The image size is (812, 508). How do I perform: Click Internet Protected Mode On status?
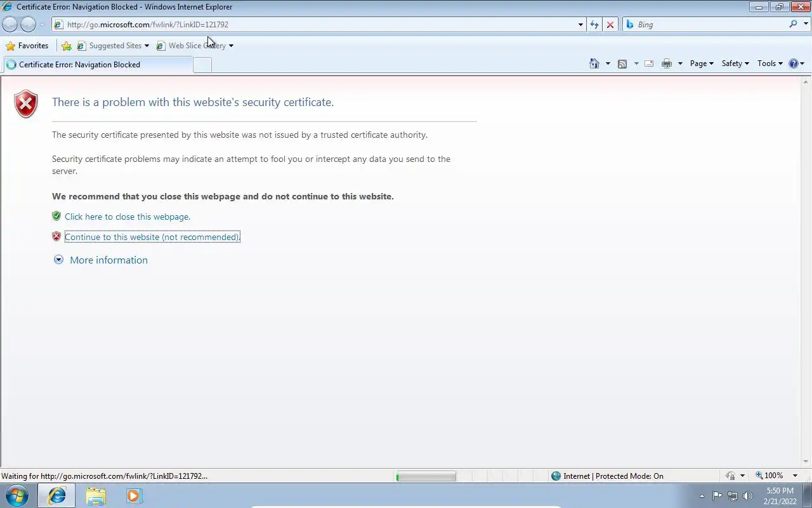point(613,476)
